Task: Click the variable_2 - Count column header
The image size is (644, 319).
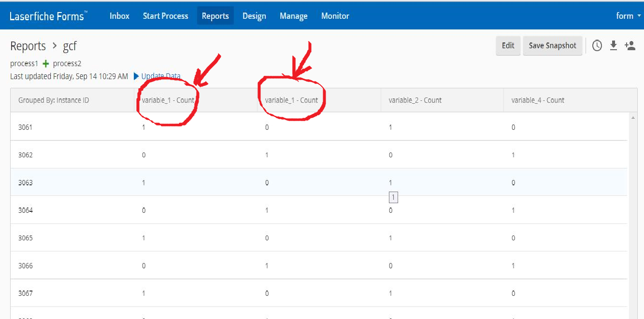Action: (415, 100)
